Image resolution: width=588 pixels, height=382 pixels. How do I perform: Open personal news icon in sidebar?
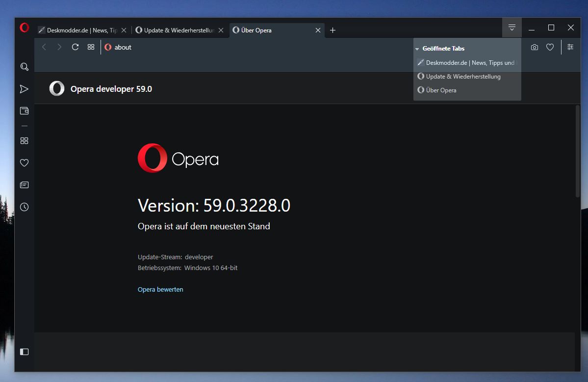click(24, 185)
